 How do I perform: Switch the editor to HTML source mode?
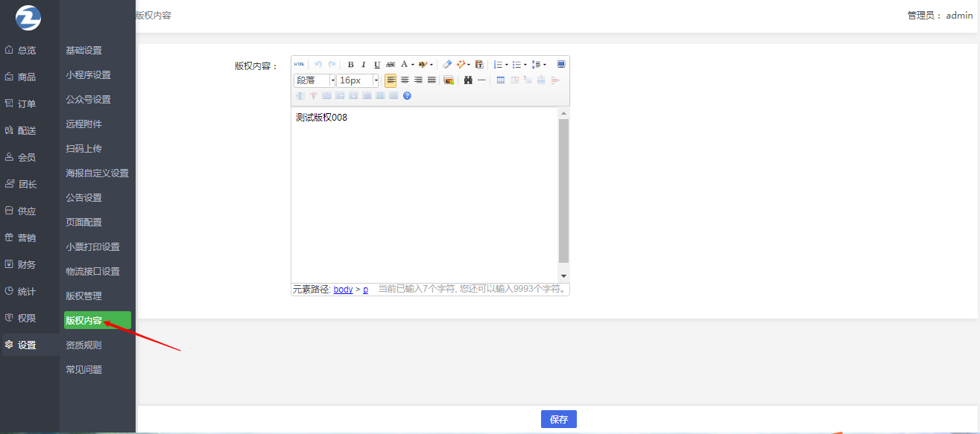(x=299, y=65)
